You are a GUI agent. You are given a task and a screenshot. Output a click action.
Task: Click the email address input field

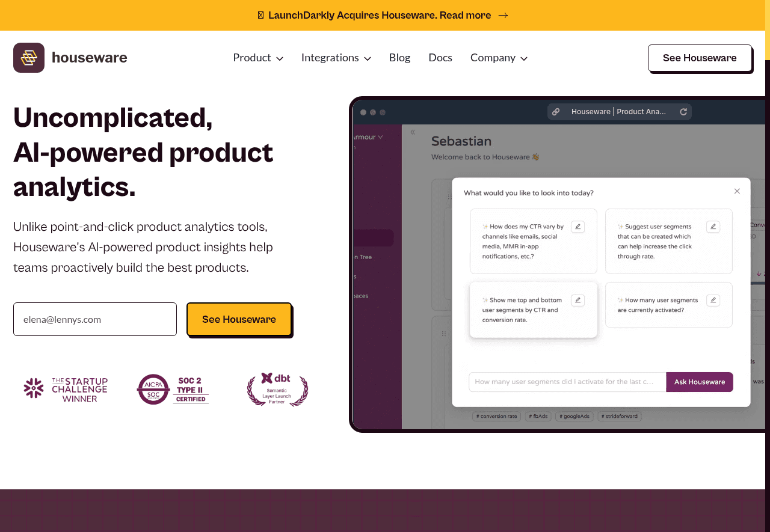[95, 319]
